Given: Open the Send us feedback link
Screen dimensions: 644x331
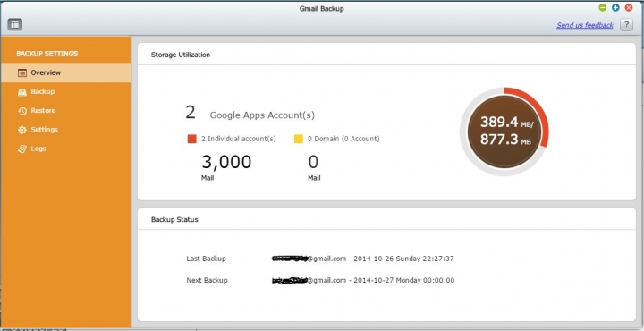Looking at the screenshot, I should click(585, 25).
